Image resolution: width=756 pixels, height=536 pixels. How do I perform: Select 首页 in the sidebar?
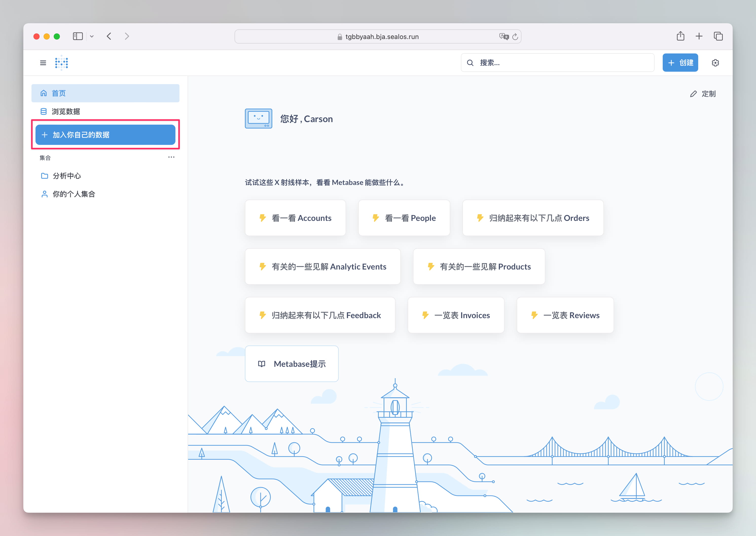coord(59,93)
